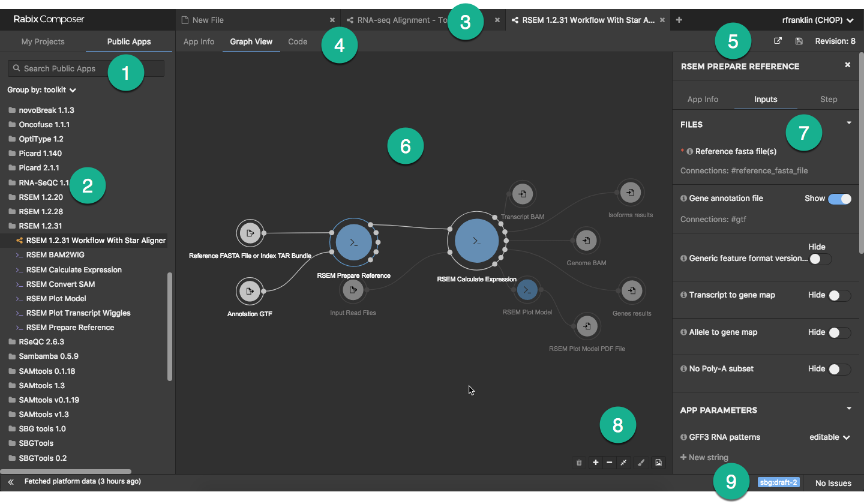Switch to the App Info editor tab

(x=199, y=41)
